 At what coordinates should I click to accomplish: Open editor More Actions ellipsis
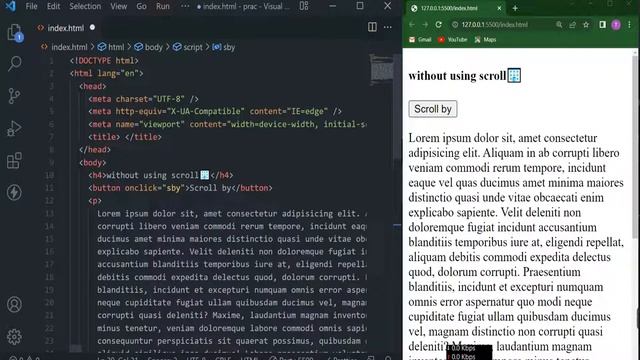(387, 27)
